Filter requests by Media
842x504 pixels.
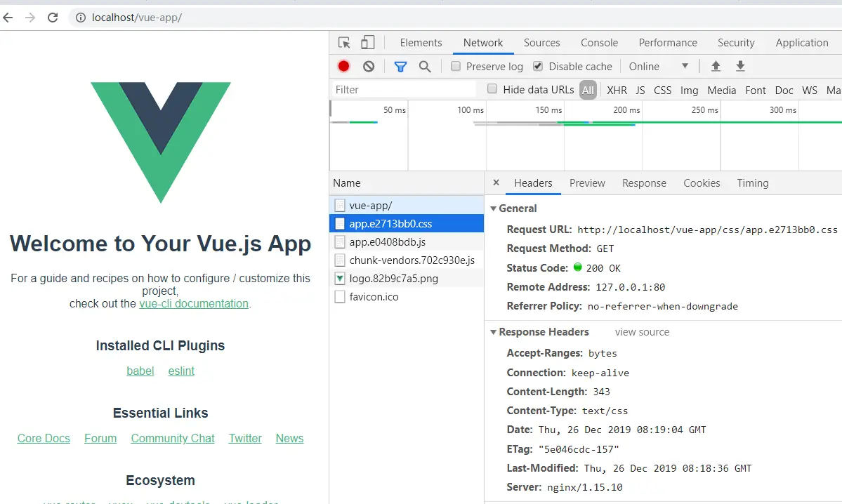coord(722,90)
